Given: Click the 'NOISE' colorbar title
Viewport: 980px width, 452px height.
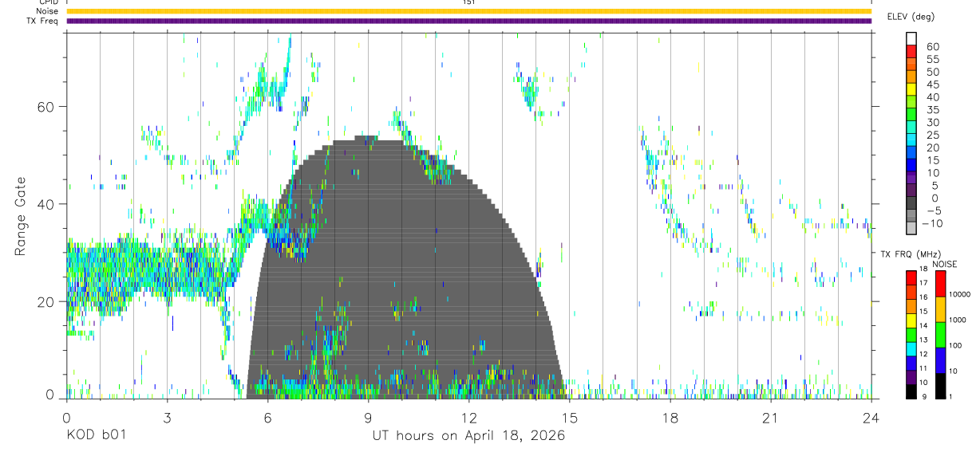Looking at the screenshot, I should click(x=944, y=264).
